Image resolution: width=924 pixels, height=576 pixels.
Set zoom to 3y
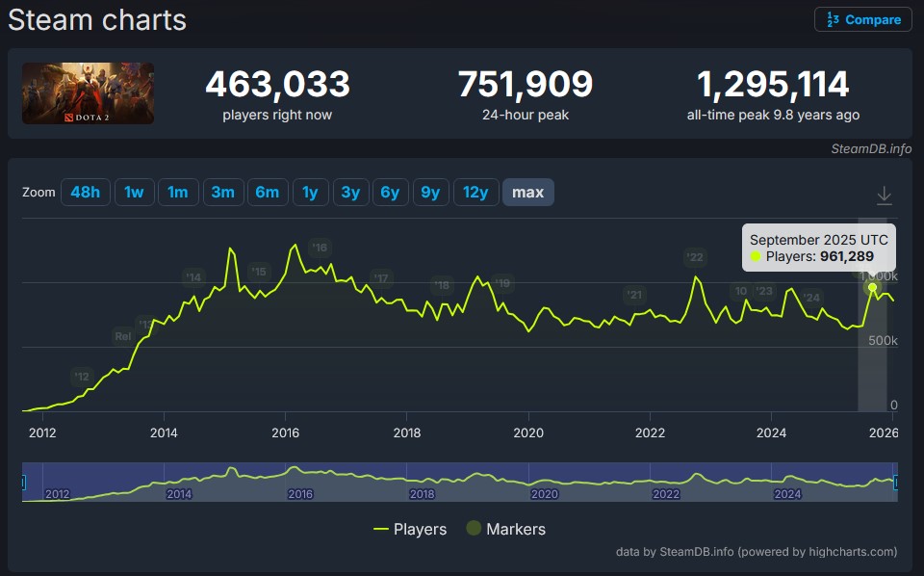pyautogui.click(x=350, y=193)
